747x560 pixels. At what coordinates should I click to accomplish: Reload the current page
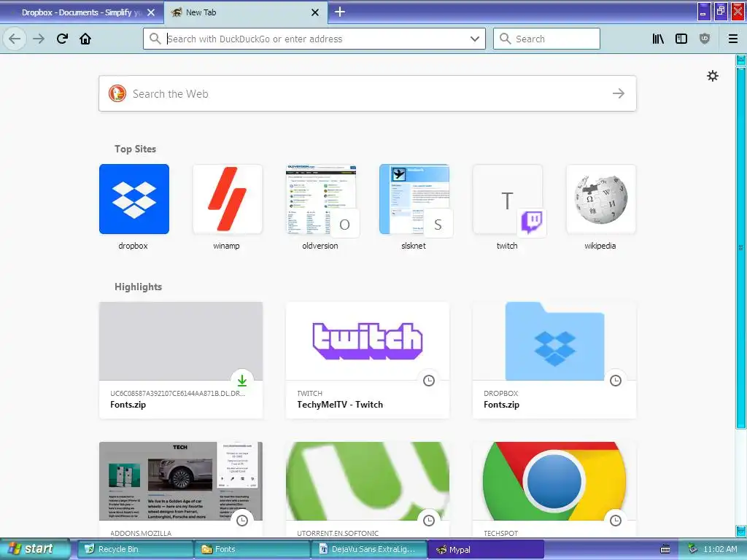[62, 39]
